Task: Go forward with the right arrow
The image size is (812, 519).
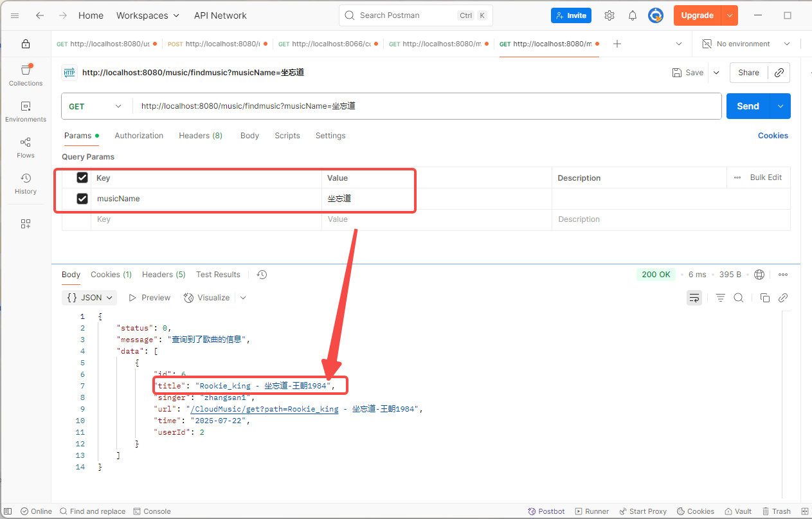Action: click(62, 15)
